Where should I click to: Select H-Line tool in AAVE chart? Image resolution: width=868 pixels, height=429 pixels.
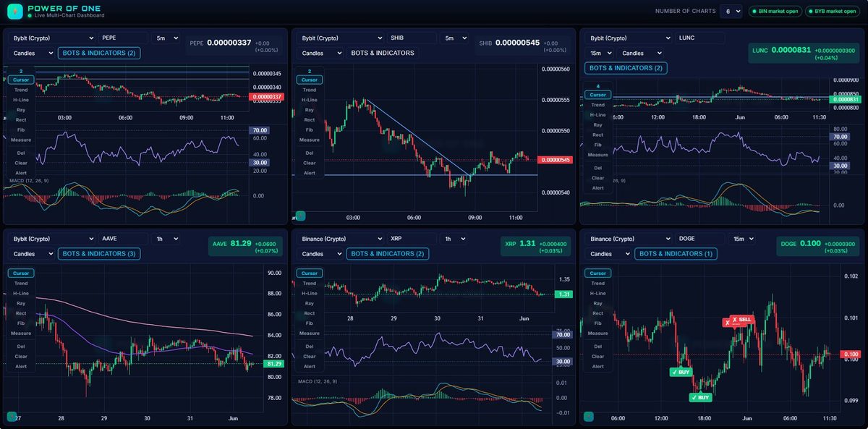tap(21, 293)
